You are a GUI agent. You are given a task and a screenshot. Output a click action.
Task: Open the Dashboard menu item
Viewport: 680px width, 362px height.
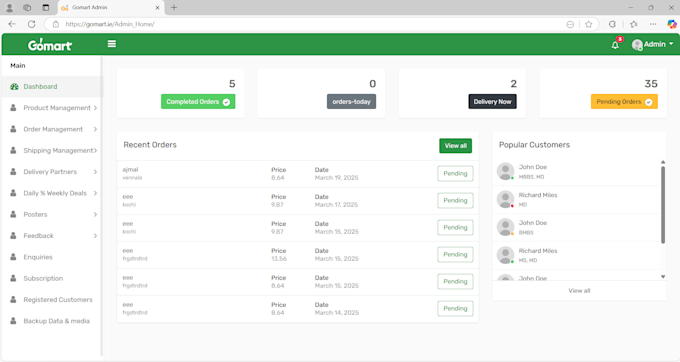point(52,87)
